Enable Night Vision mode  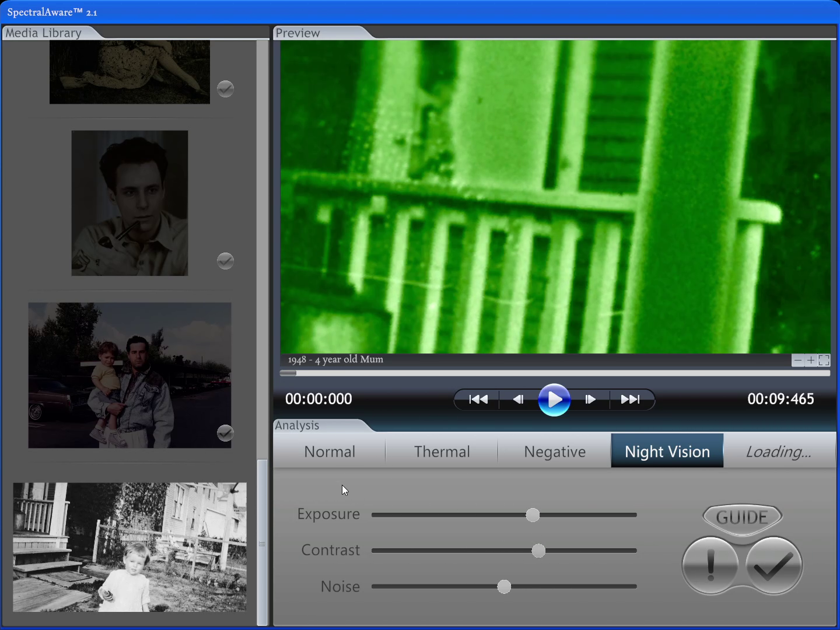coord(667,450)
